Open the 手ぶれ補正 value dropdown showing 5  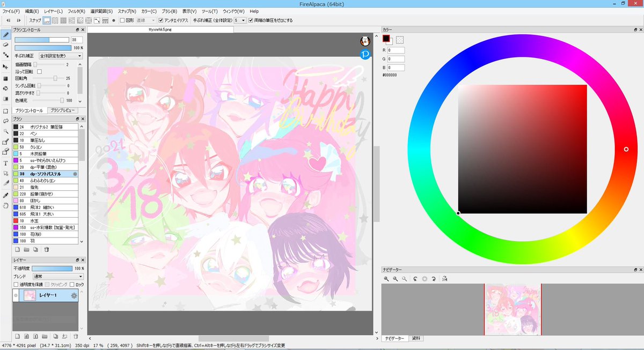click(240, 20)
